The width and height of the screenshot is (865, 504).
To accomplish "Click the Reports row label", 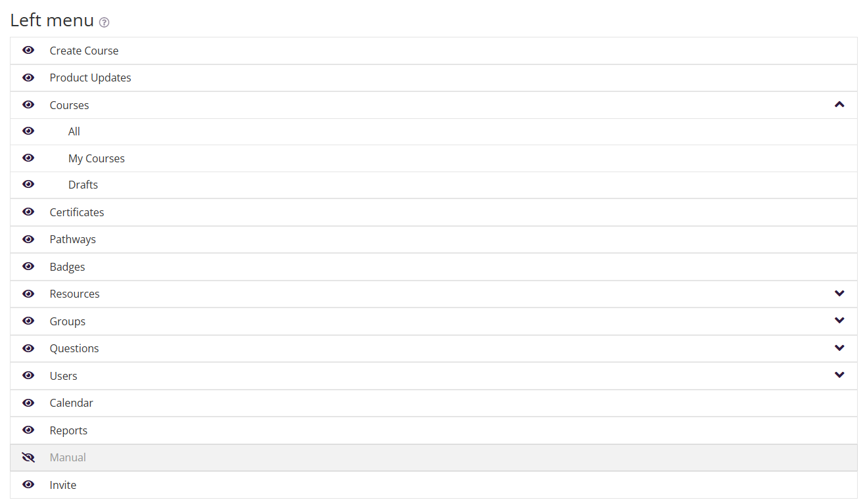I will (68, 430).
